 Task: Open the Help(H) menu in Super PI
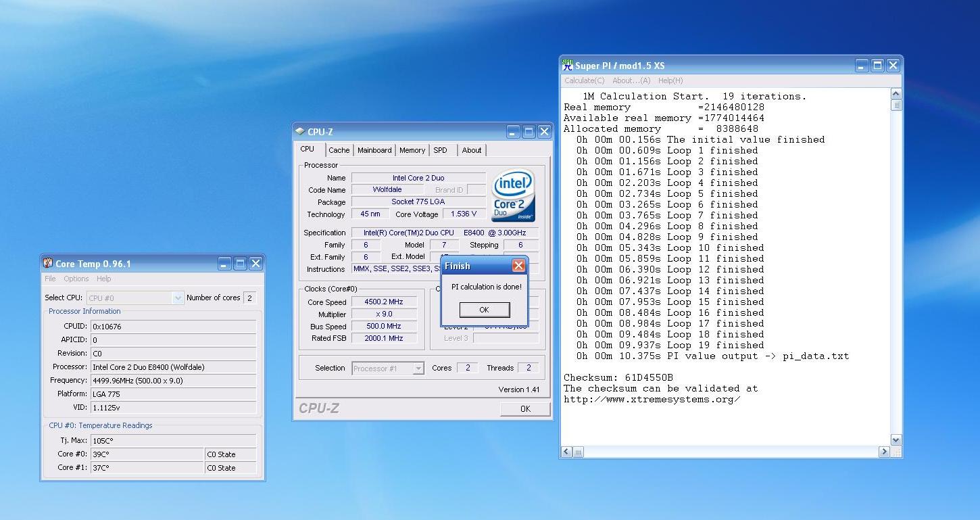pyautogui.click(x=670, y=80)
